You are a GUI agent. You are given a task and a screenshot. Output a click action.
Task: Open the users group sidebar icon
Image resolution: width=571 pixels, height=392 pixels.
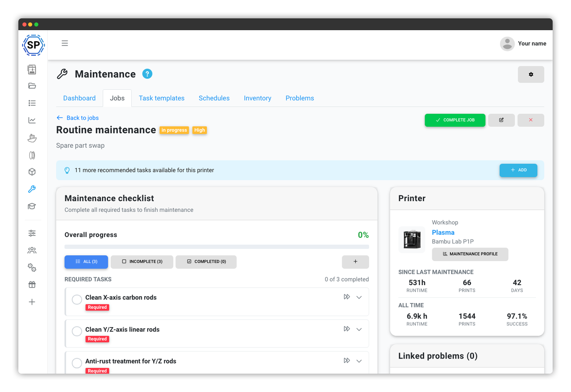32,250
